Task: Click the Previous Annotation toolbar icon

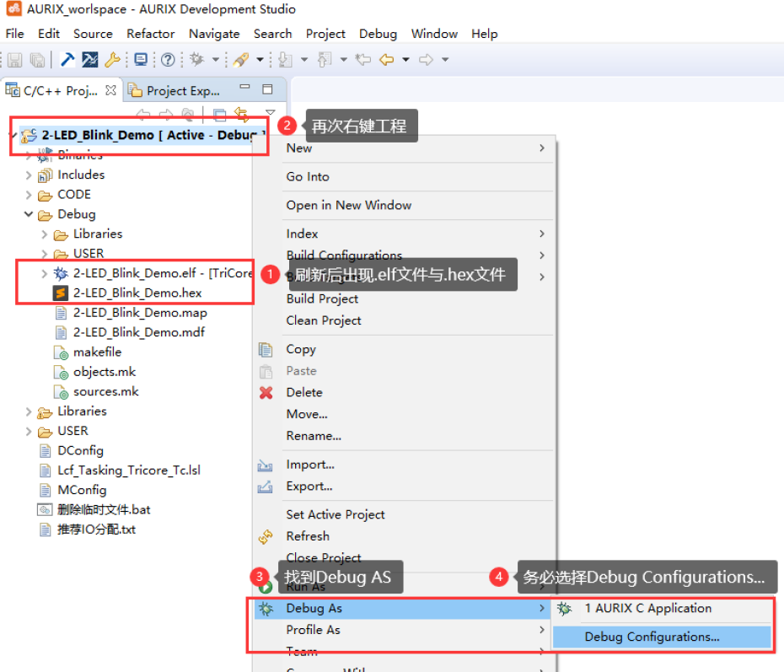Action: point(325,60)
